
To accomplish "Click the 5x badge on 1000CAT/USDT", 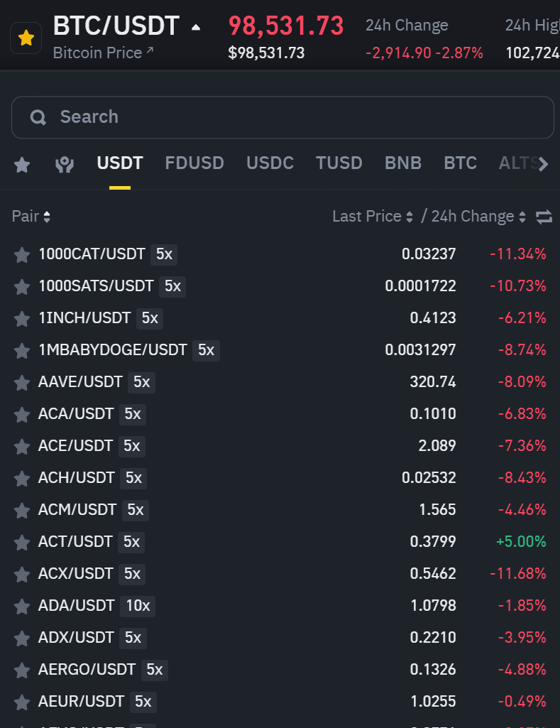I will [x=164, y=254].
